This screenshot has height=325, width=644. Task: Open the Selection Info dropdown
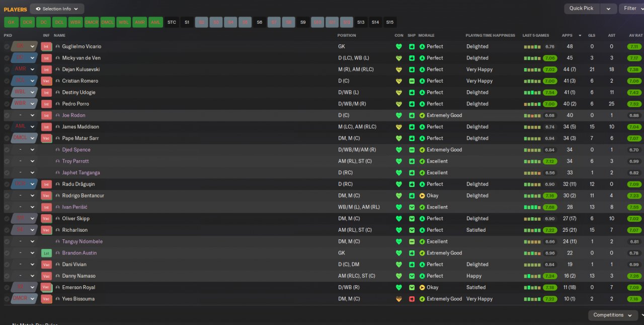coord(57,9)
